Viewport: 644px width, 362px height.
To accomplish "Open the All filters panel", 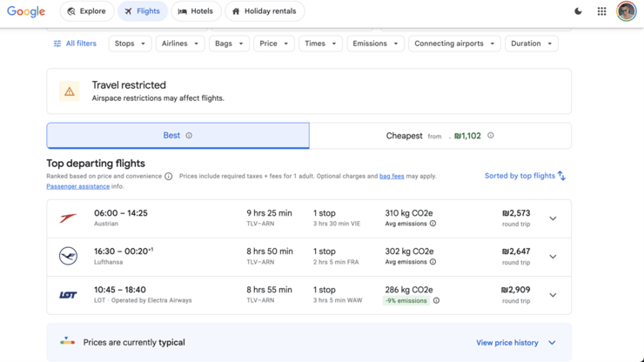I will (x=75, y=44).
